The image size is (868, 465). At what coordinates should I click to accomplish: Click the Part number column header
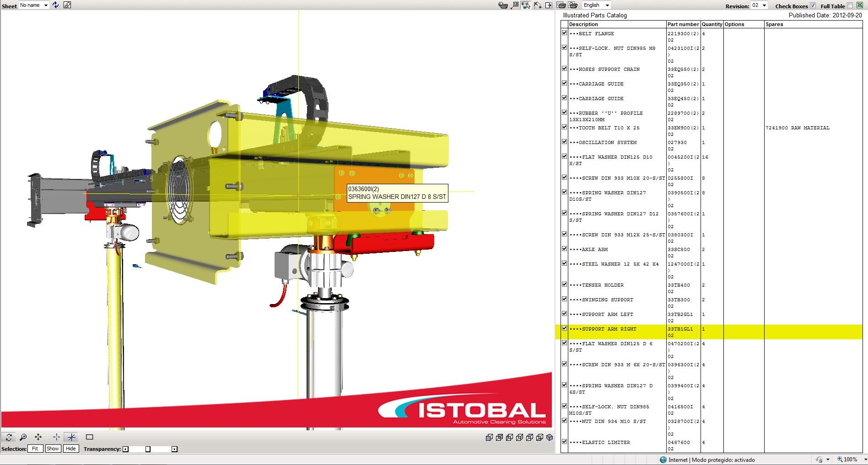coord(683,24)
